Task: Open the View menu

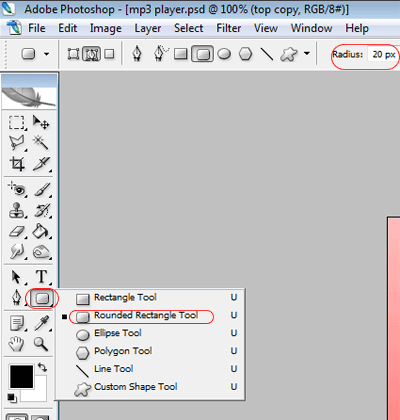Action: click(x=266, y=28)
